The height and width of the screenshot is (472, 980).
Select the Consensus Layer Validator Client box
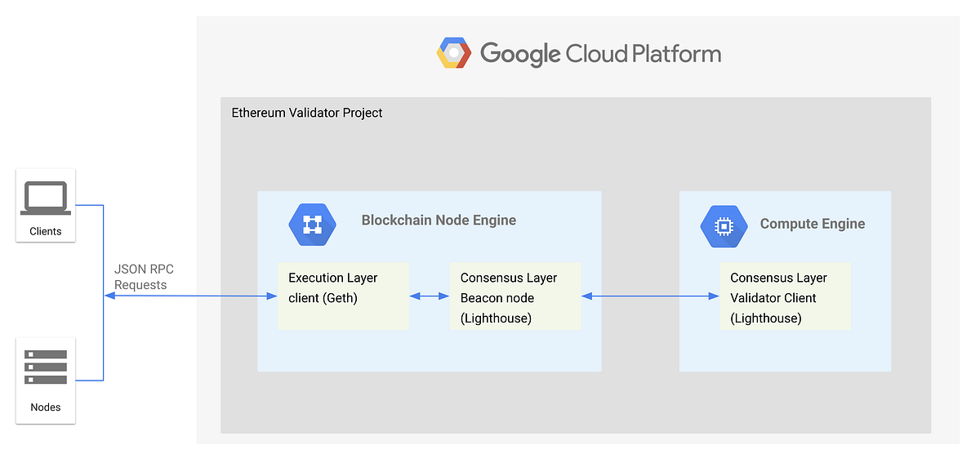pos(785,297)
